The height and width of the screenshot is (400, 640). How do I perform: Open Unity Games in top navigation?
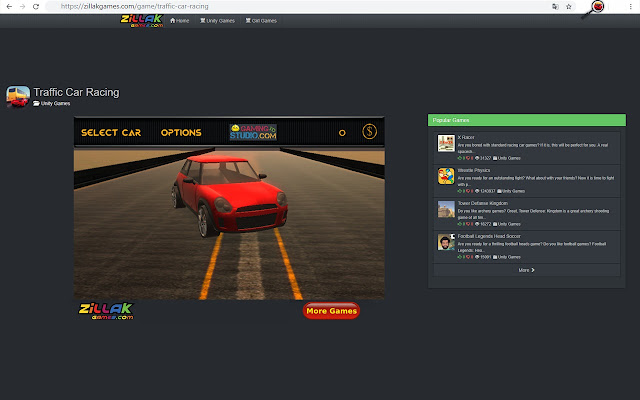[217, 21]
